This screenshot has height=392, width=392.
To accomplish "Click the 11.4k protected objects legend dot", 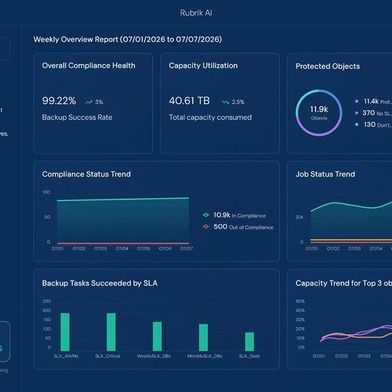I will (357, 101).
